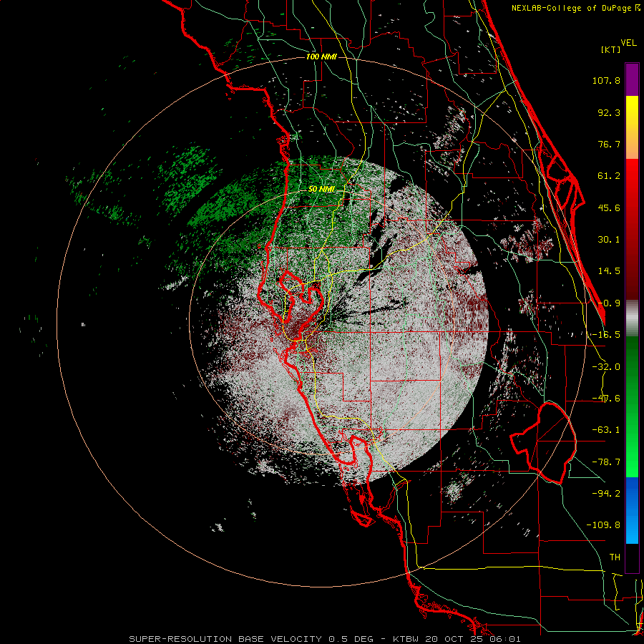Click the -94.2 velocity scale value
644x644 pixels.
point(606,493)
